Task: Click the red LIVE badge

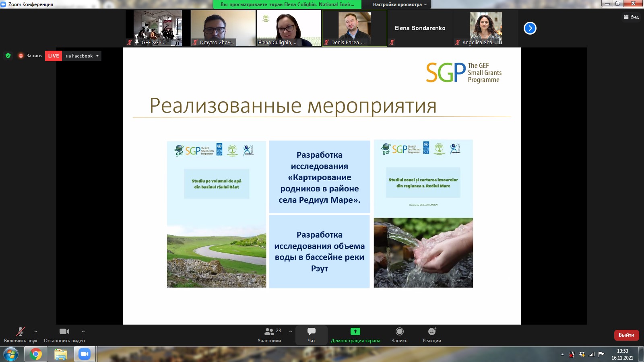Action: tap(54, 56)
